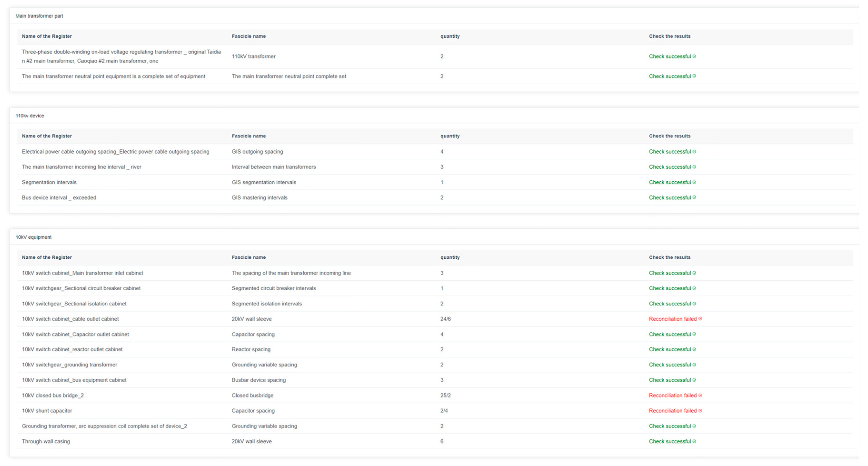Select the '10kV switch cabinet_cable outlet cabinet' row name
Viewport: 868px width, 466px height.
click(x=70, y=319)
